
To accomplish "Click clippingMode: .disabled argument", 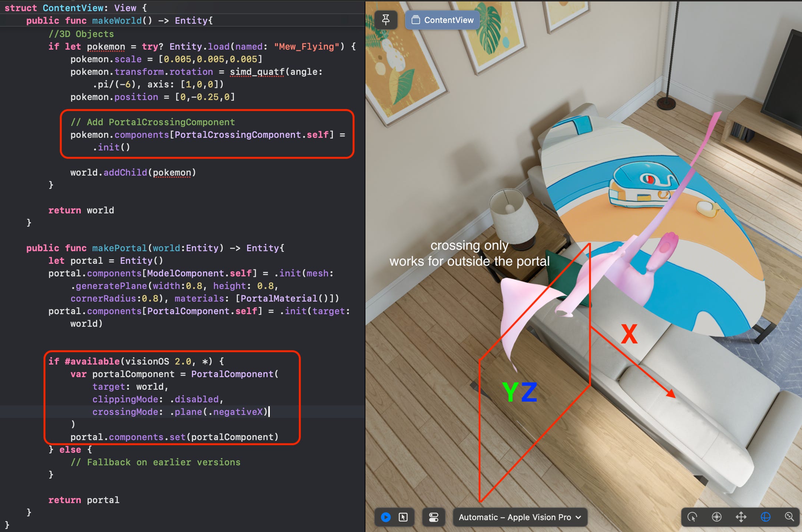I will [158, 399].
